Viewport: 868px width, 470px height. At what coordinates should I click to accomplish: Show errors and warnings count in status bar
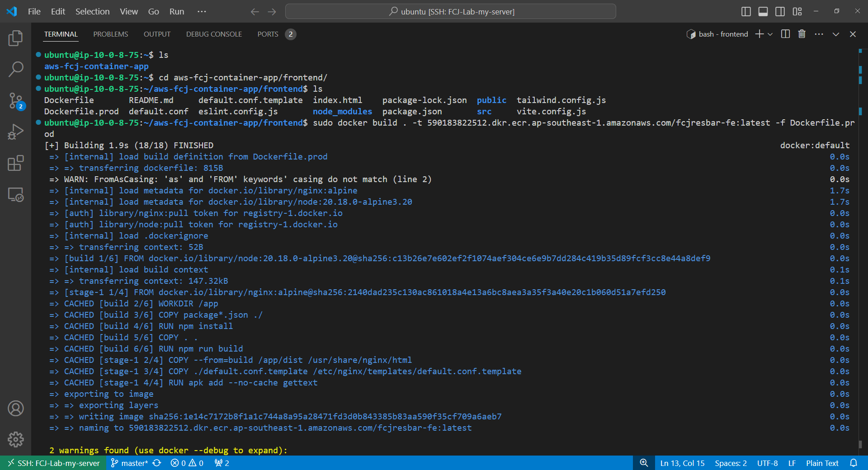pos(187,463)
